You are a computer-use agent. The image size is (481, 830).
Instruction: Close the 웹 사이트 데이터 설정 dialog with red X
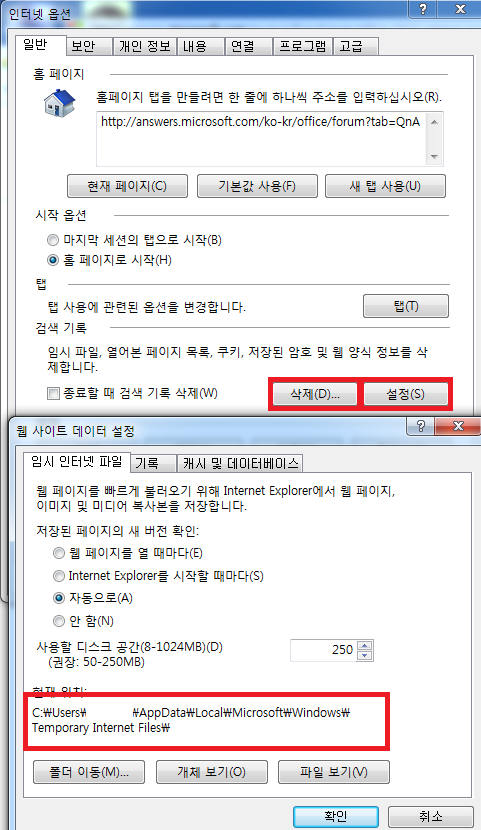point(458,426)
